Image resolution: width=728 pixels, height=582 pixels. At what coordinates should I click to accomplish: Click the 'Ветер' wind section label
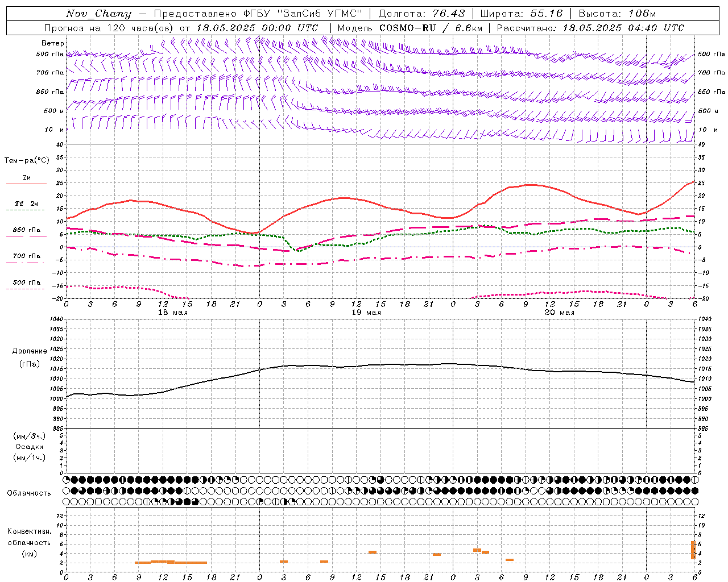click(52, 43)
